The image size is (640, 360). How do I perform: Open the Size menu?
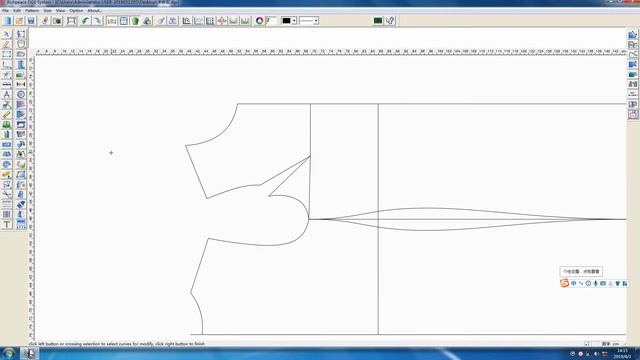point(47,11)
